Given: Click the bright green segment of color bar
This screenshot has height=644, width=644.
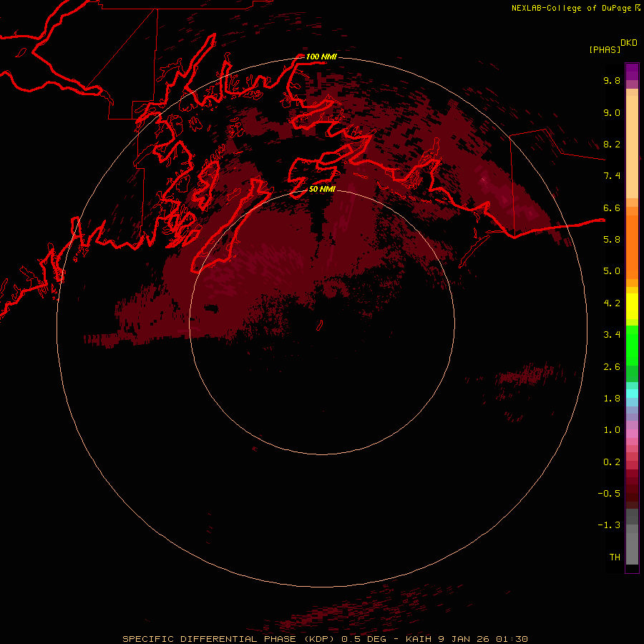Looking at the screenshot, I should pyautogui.click(x=632, y=345).
